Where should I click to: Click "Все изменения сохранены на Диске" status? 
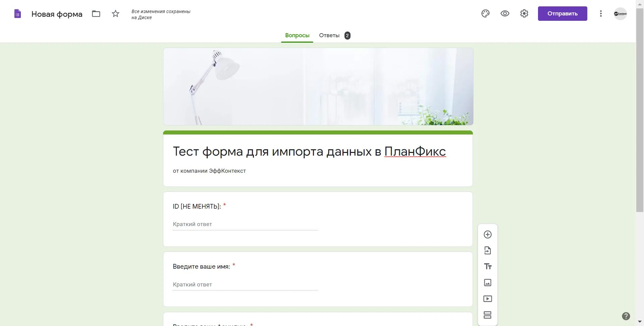click(161, 14)
